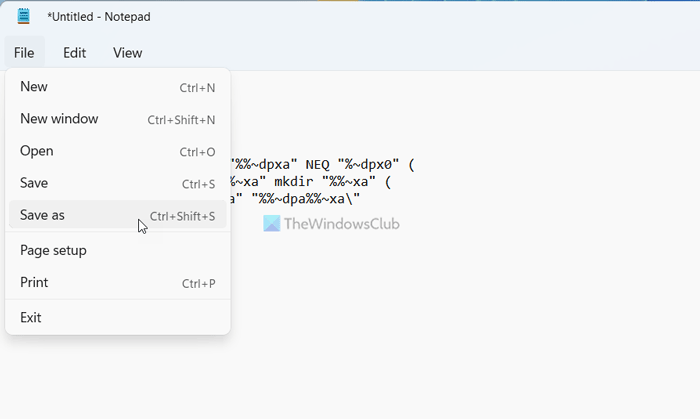Open the Edit menu
Viewport: 700px width, 419px height.
[x=74, y=53]
